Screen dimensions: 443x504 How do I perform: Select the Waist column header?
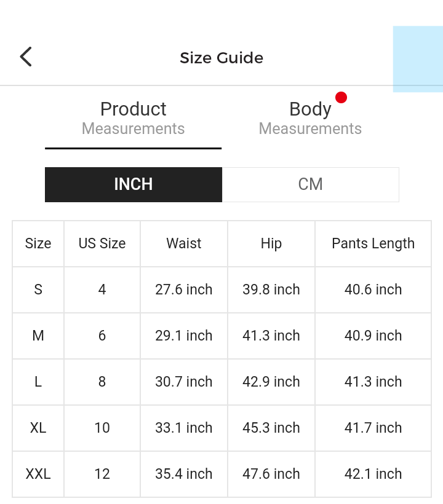pyautogui.click(x=184, y=243)
